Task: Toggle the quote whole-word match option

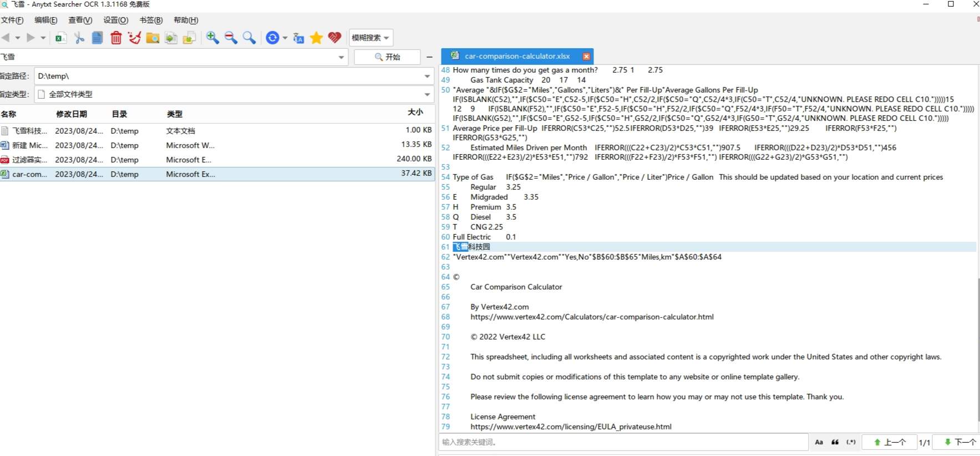Action: point(835,442)
